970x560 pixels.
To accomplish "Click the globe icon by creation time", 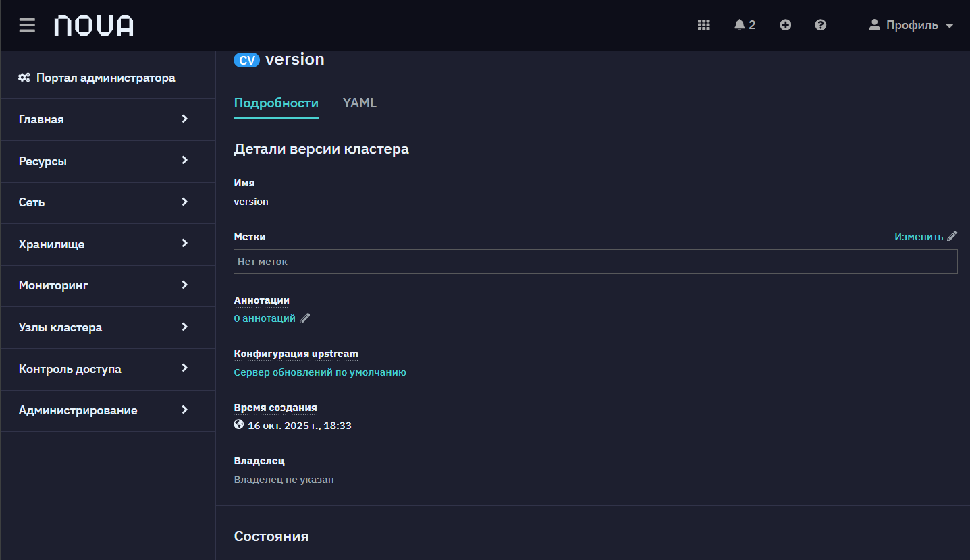I will point(238,425).
